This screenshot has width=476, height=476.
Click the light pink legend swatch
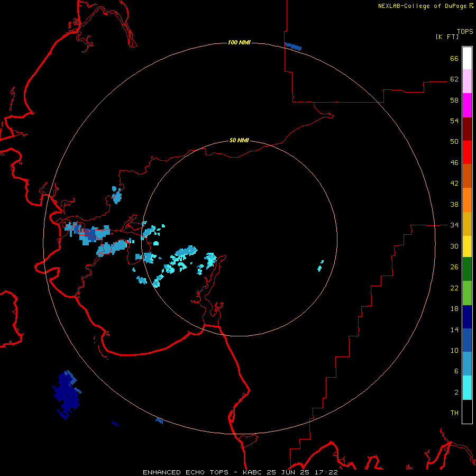click(467, 81)
